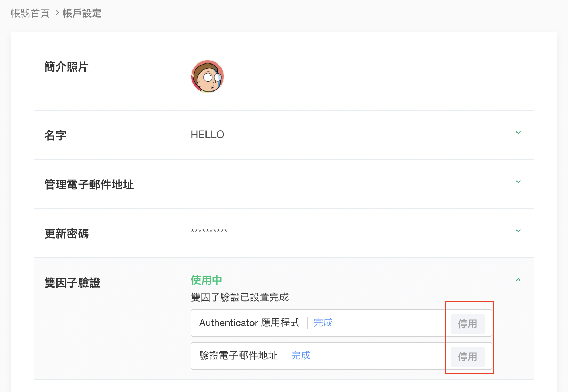Image resolution: width=568 pixels, height=392 pixels.
Task: Disable 驗證電子郵件地址 using 停用 button
Action: coord(467,357)
